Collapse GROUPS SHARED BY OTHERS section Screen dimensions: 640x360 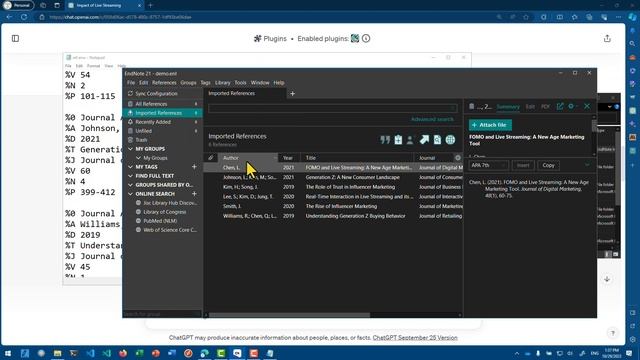[130, 185]
